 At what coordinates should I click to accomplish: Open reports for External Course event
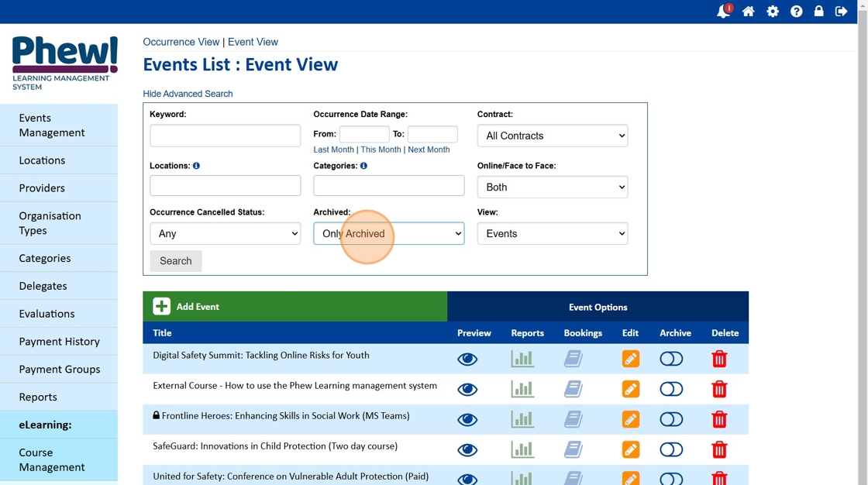click(522, 389)
